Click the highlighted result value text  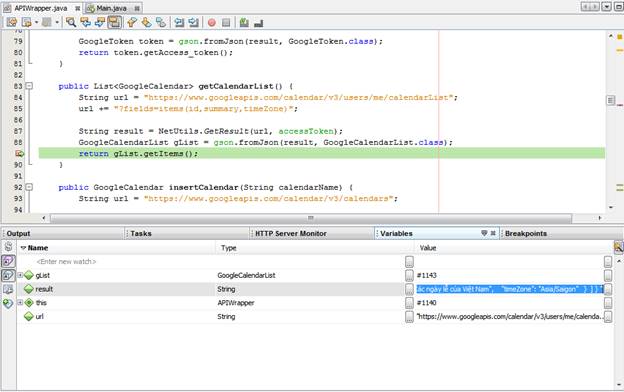[x=510, y=289]
